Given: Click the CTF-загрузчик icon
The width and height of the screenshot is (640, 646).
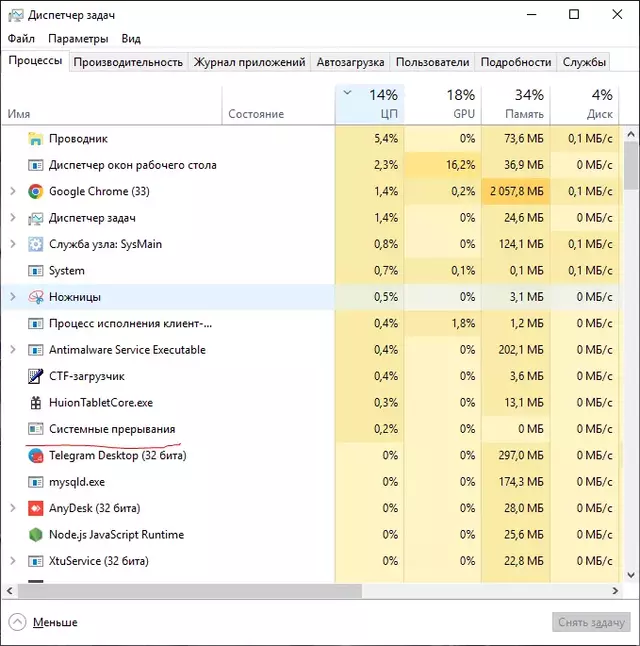Looking at the screenshot, I should [x=36, y=376].
